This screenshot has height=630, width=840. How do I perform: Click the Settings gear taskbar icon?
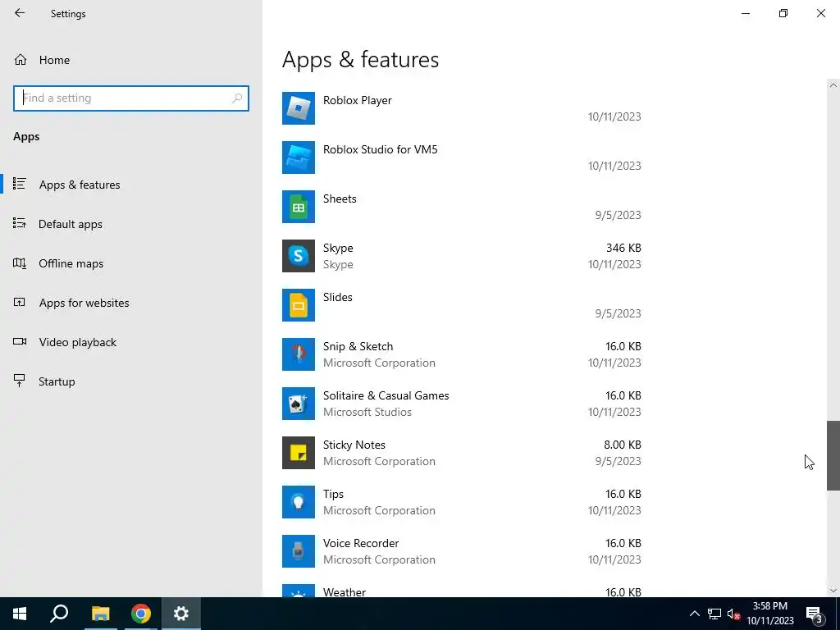pos(181,614)
